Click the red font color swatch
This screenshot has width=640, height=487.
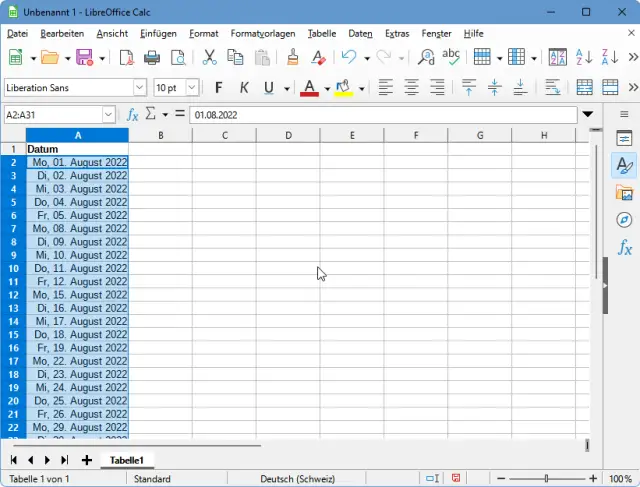(310, 88)
